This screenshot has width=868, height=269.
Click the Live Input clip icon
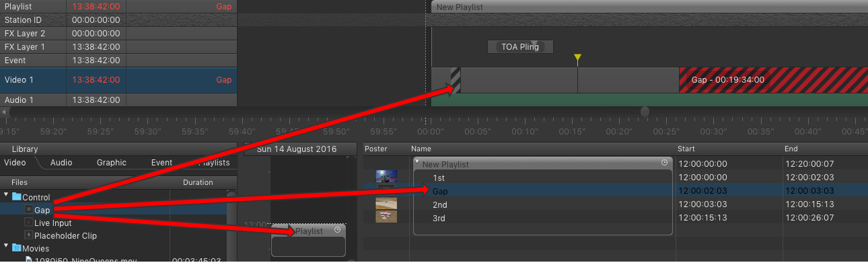point(28,223)
